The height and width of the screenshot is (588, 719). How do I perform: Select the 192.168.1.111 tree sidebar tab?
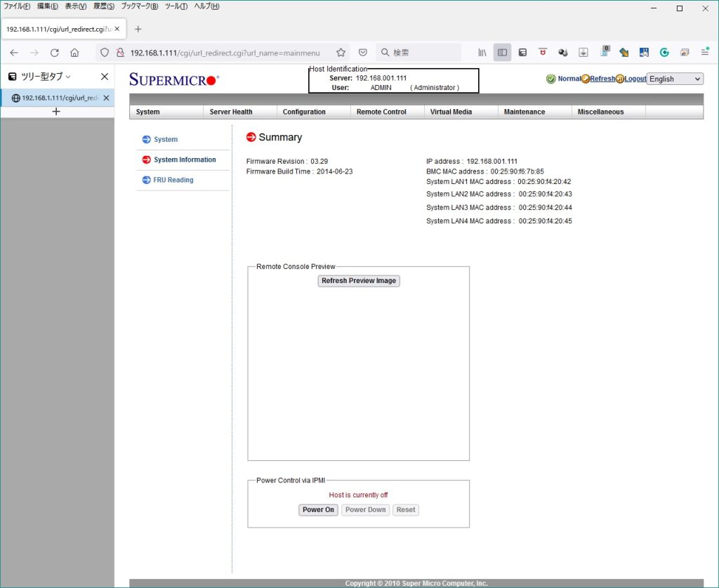[58, 98]
